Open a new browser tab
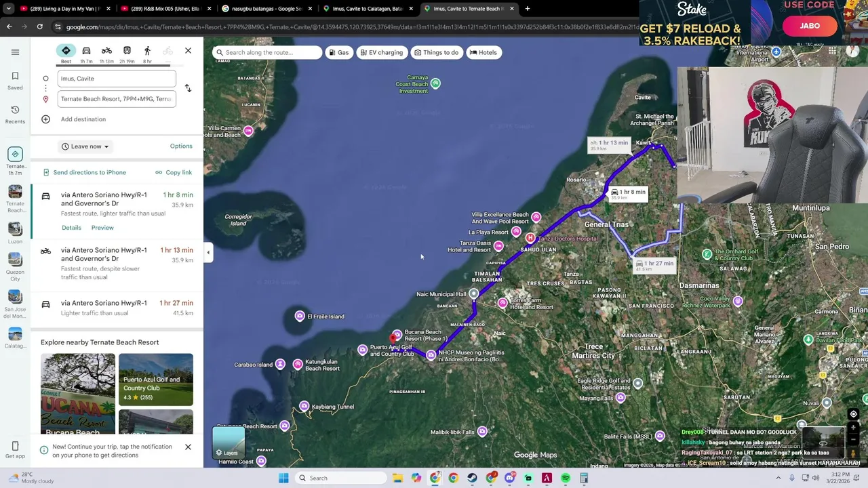 tap(527, 9)
